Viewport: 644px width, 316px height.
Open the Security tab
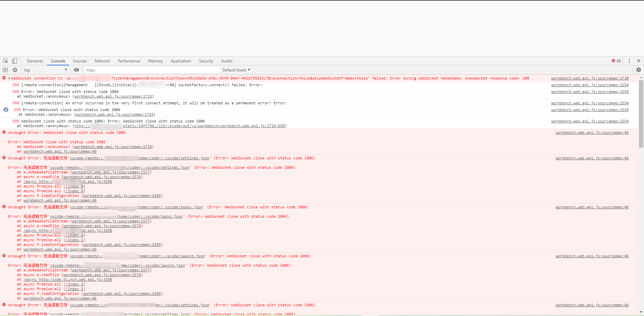(x=206, y=61)
